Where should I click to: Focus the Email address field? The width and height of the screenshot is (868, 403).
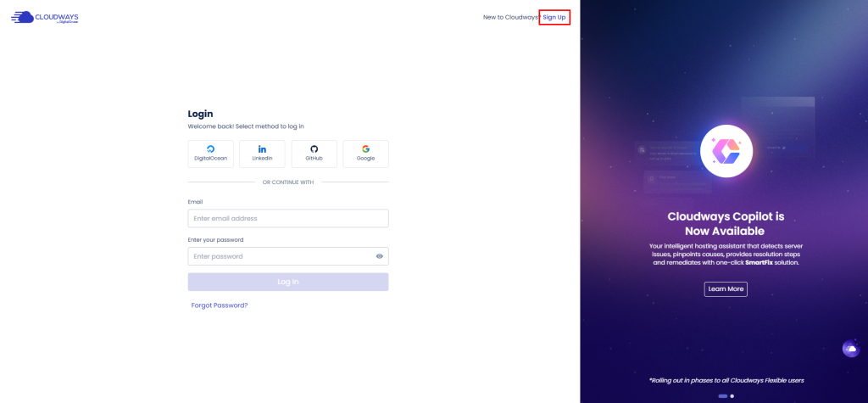(288, 218)
